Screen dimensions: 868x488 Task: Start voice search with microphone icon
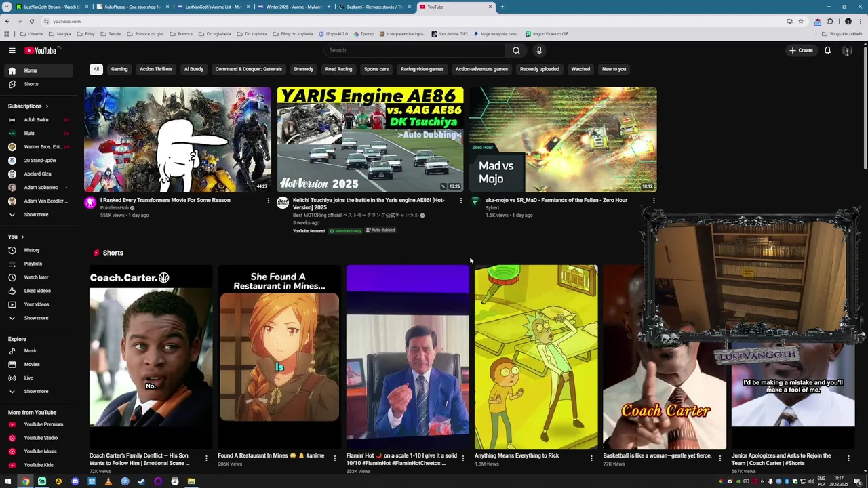coord(539,50)
